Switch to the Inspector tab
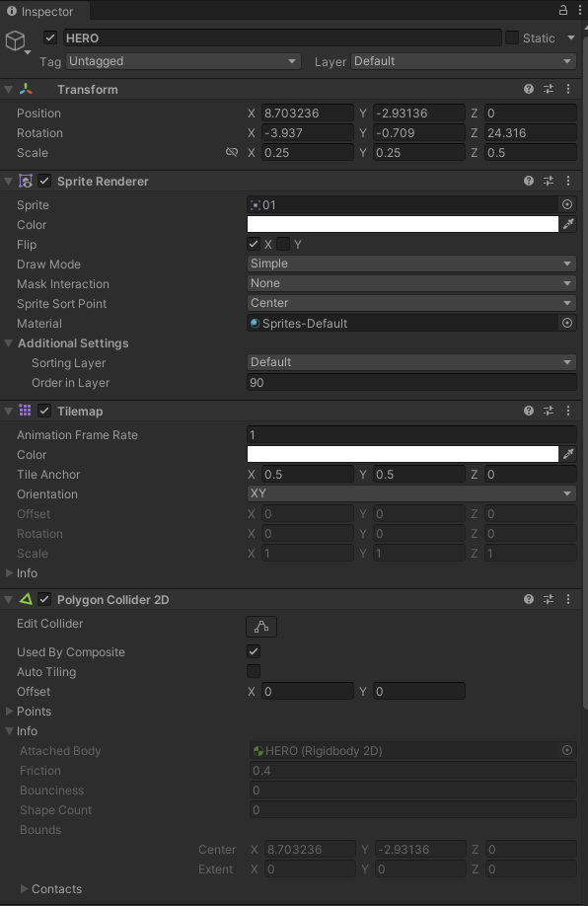The image size is (588, 906). tap(43, 12)
